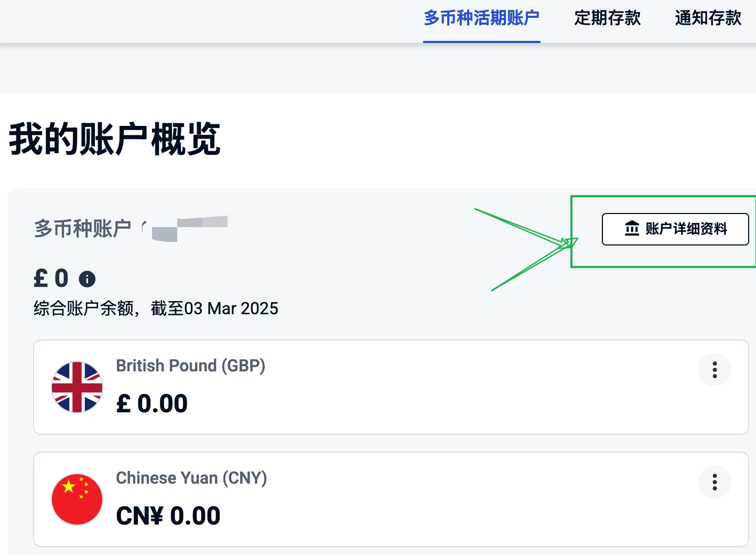The image size is (756, 555).
Task: Open the three-dot menu for British Pound
Action: click(x=715, y=370)
